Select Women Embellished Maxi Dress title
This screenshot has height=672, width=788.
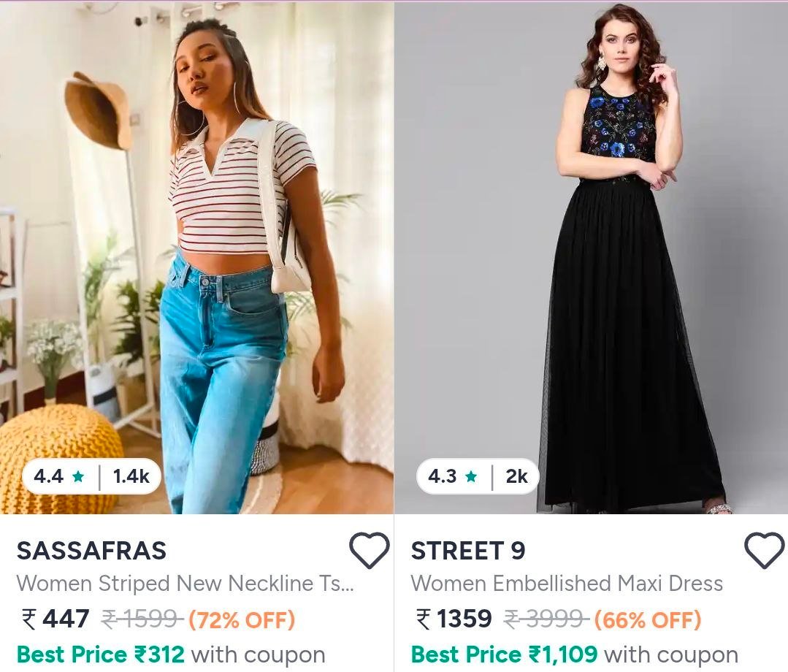click(x=567, y=584)
